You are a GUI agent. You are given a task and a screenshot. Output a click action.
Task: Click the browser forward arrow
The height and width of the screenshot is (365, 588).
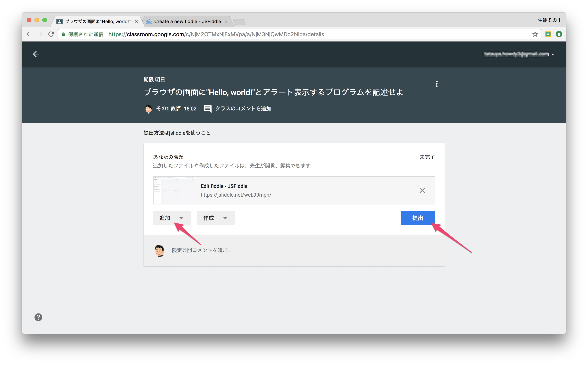pyautogui.click(x=40, y=34)
